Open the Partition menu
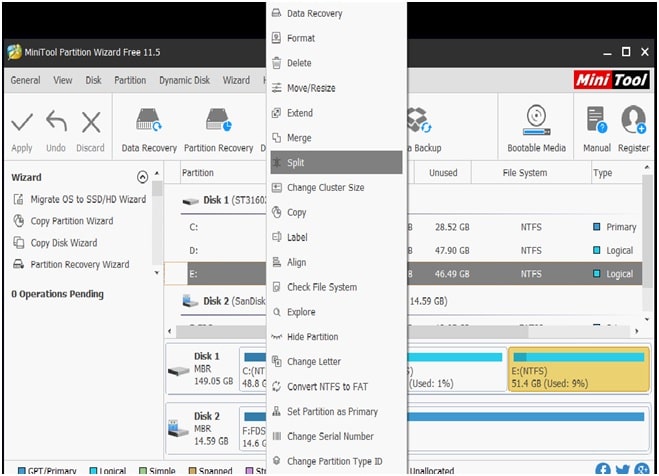659x476 pixels. (x=130, y=80)
